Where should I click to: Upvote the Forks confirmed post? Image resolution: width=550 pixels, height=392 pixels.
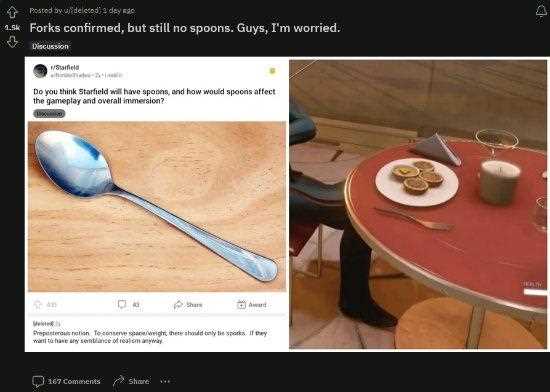pyautogui.click(x=12, y=12)
